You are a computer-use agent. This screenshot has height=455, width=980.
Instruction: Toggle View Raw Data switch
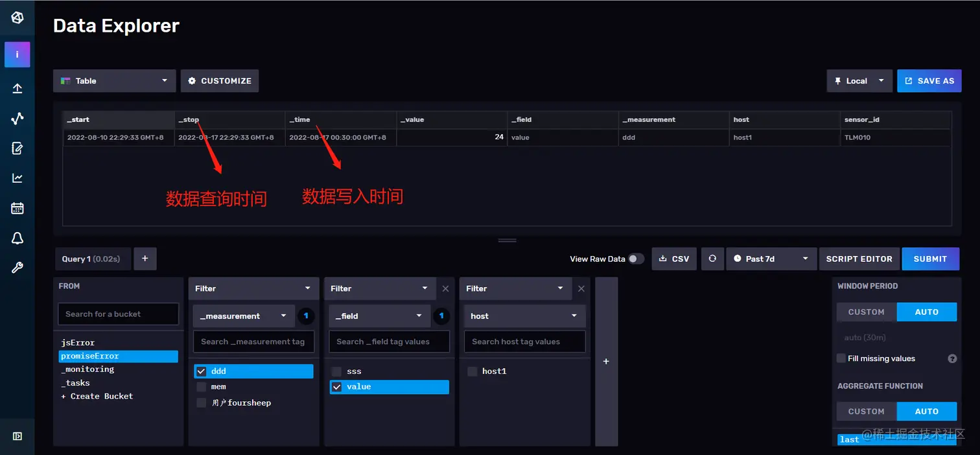click(636, 259)
